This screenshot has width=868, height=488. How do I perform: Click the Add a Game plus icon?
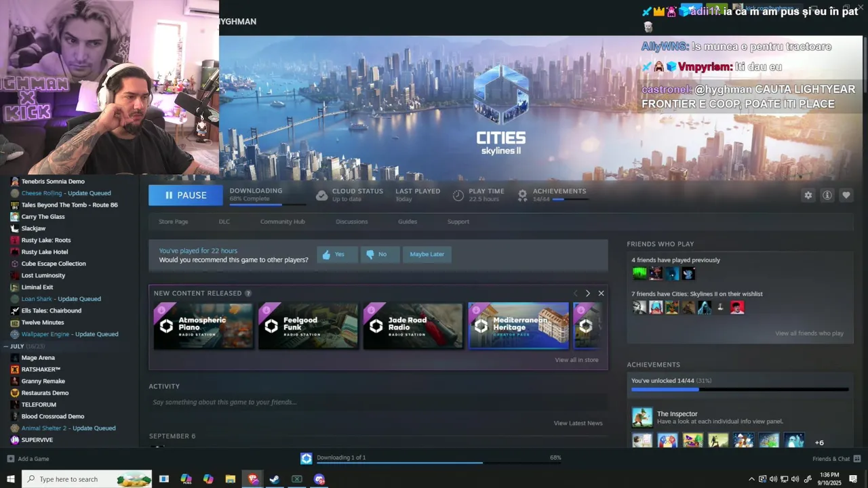(10, 459)
